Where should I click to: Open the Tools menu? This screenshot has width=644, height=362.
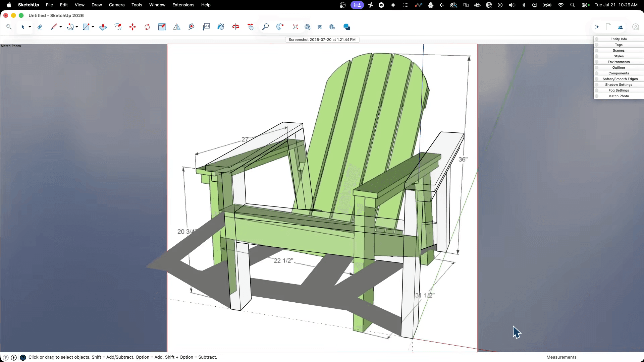(x=137, y=5)
